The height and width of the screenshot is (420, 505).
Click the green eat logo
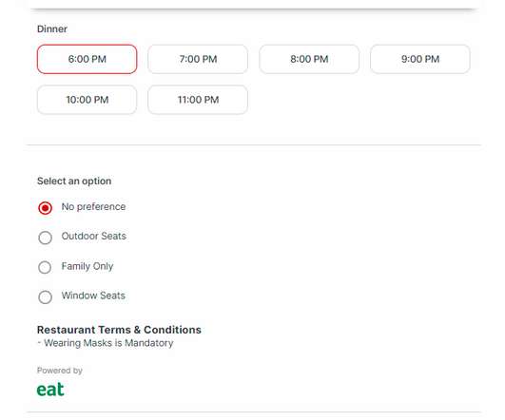[x=50, y=389]
